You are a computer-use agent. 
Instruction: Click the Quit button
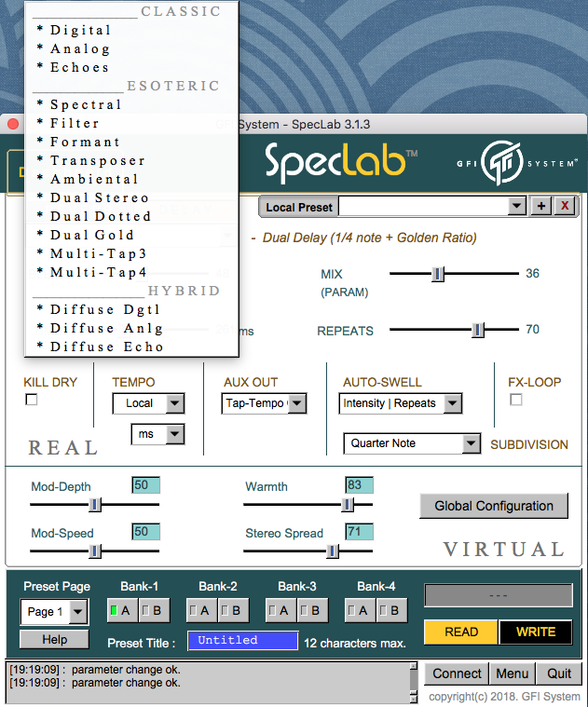[x=559, y=673]
